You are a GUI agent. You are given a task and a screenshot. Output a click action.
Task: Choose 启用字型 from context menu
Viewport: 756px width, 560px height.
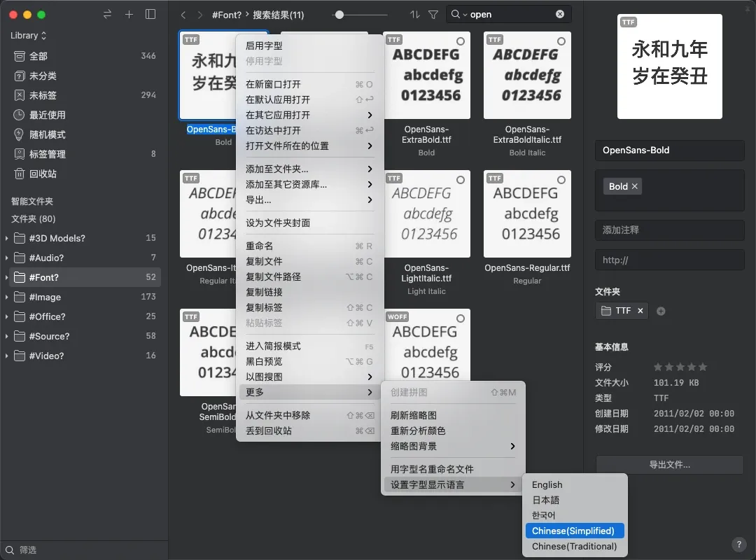click(309, 45)
